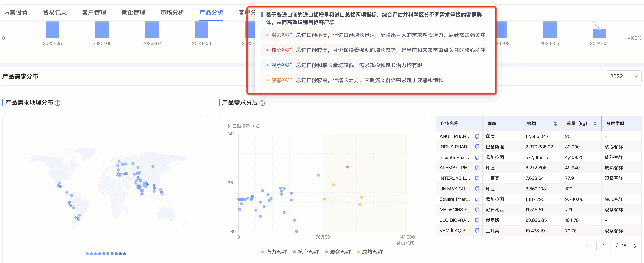Click copy icon next to Incepta Phar...
The image size is (644, 263).
pos(477,157)
